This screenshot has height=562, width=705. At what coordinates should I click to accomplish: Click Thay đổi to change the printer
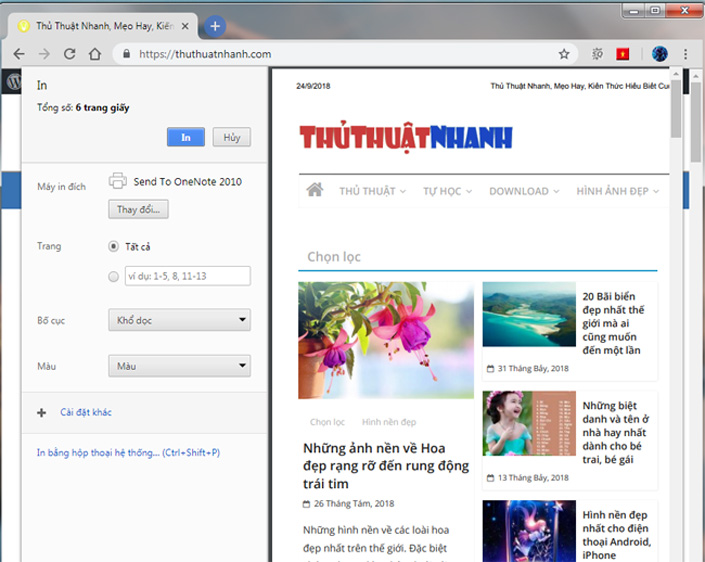click(138, 210)
